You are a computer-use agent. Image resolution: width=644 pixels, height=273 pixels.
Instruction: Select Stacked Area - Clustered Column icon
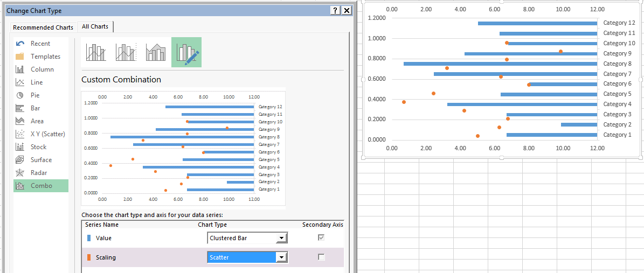[156, 52]
